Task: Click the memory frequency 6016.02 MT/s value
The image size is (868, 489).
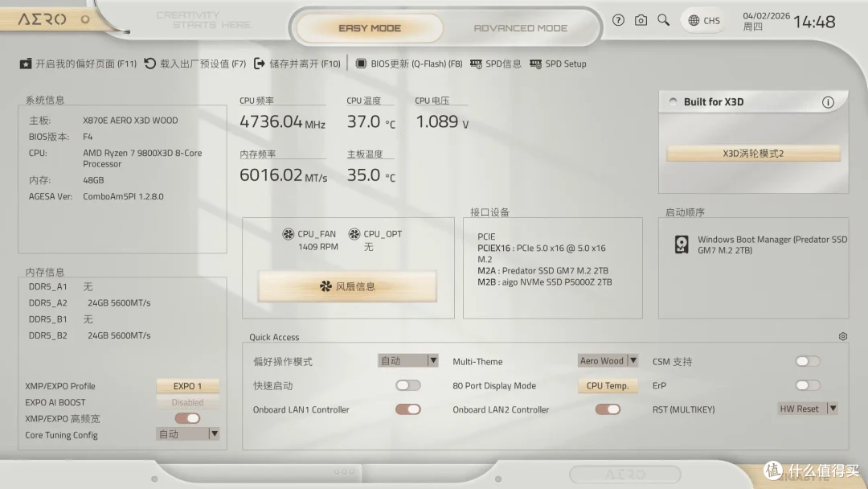Action: coord(284,175)
